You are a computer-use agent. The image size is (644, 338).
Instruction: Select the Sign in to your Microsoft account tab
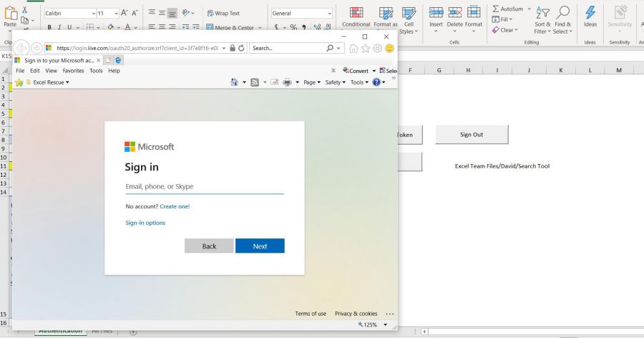point(57,60)
